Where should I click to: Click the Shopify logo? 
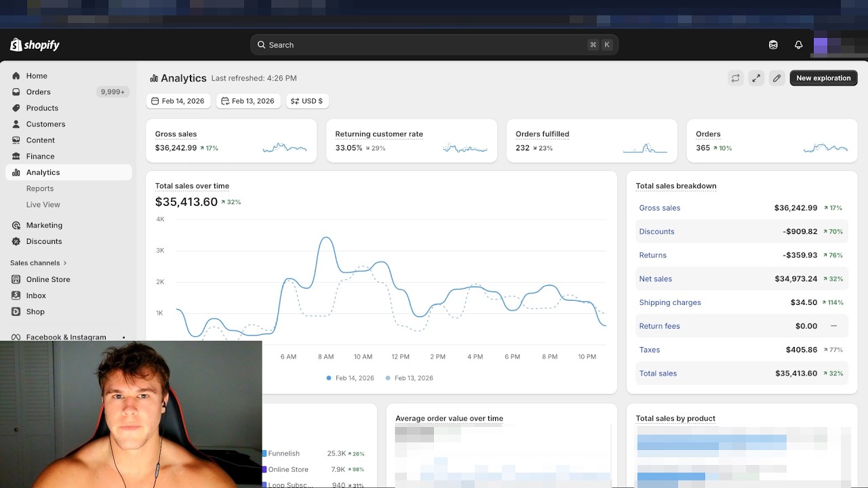coord(35,45)
